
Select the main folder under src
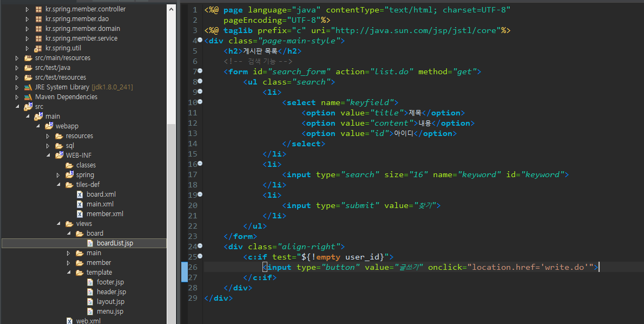(x=52, y=116)
